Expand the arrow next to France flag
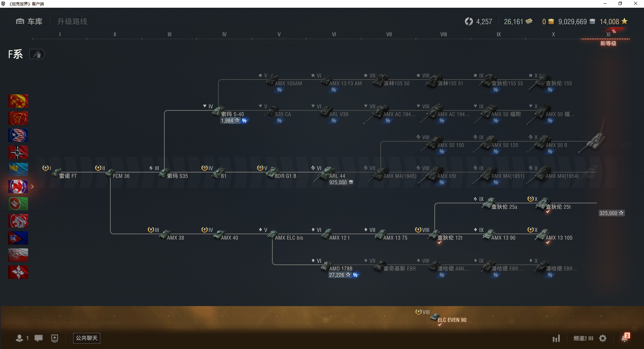Screen dimensions: 644x349 [32, 187]
